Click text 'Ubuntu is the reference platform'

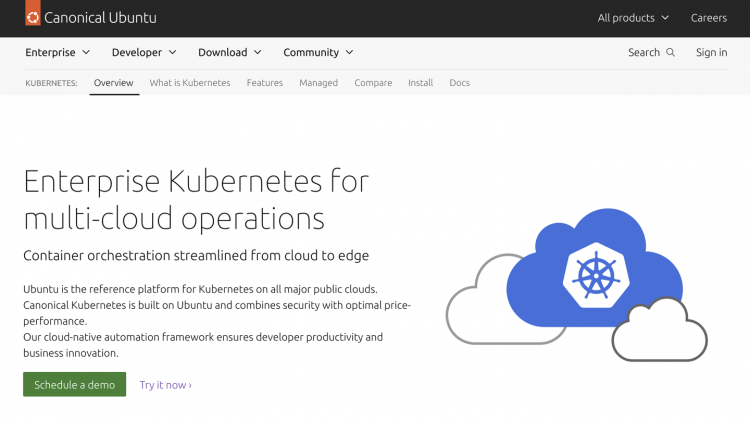[98, 289]
